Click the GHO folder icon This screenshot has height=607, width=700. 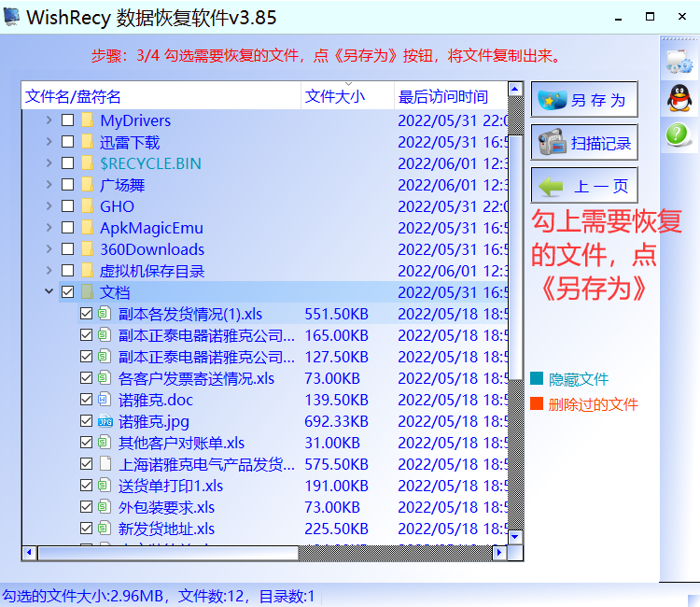pos(87,205)
